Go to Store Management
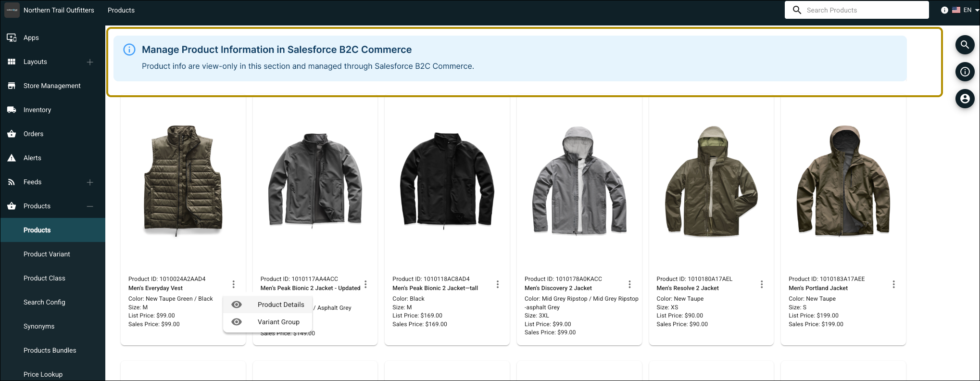 coord(52,86)
